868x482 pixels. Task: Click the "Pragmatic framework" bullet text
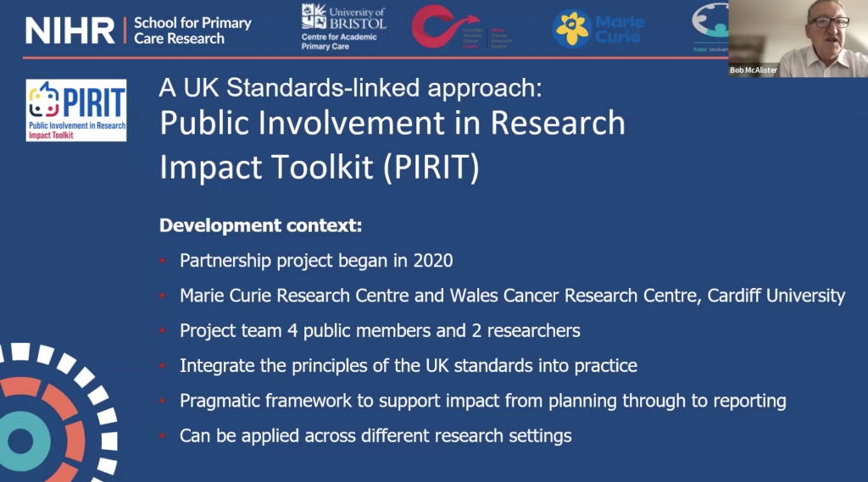click(x=482, y=401)
